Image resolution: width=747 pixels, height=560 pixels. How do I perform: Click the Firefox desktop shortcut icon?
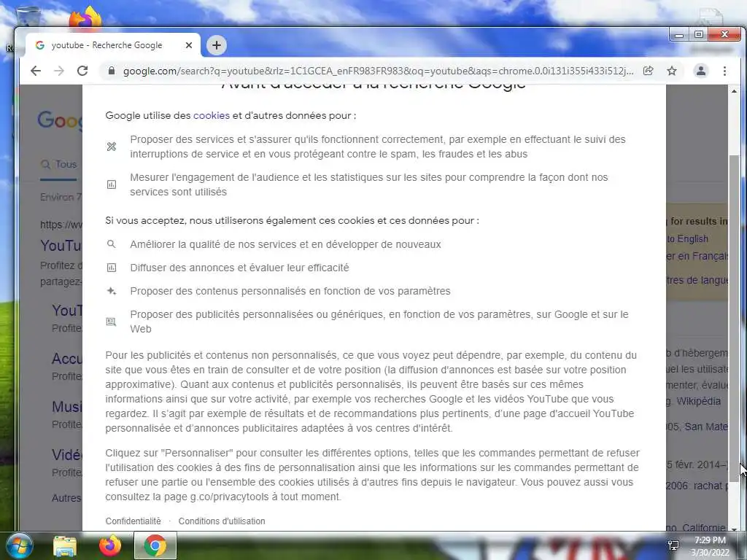[x=85, y=17]
